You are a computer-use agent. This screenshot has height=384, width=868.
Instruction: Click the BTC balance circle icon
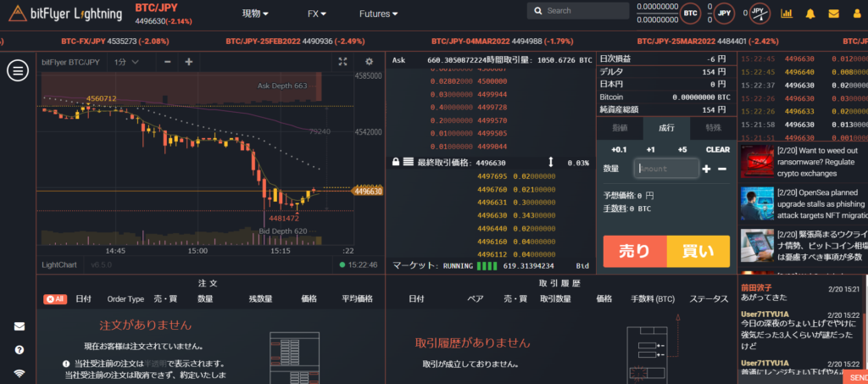[x=690, y=13]
